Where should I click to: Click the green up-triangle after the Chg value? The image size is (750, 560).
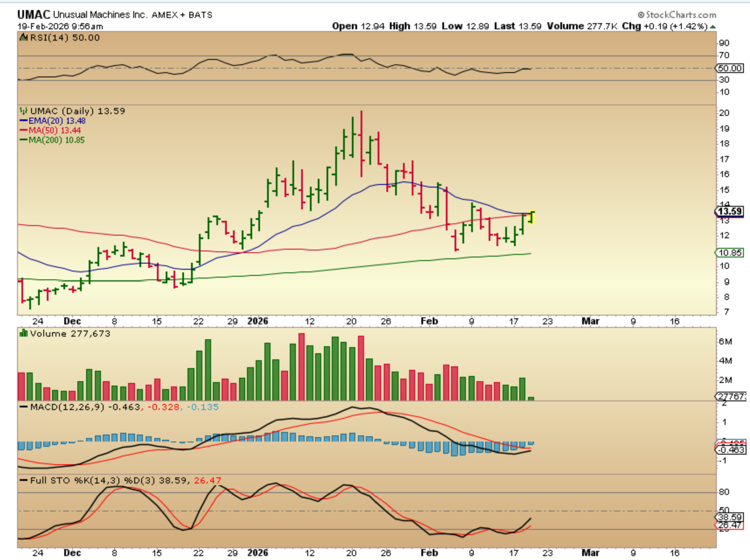[713, 27]
